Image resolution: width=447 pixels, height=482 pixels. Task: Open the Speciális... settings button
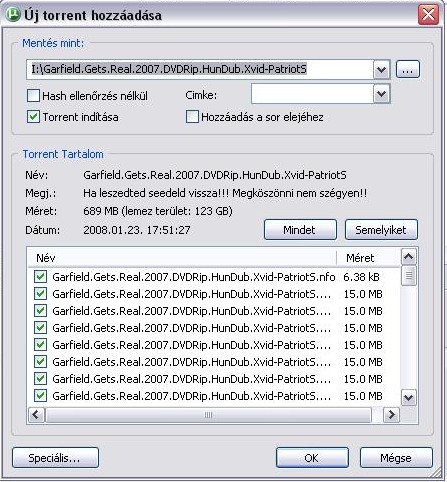pos(55,458)
